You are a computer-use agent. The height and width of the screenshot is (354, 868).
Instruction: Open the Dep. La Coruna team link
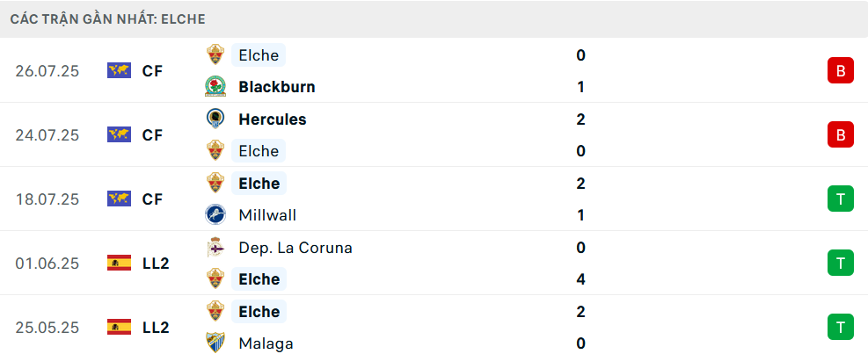pyautogui.click(x=295, y=247)
